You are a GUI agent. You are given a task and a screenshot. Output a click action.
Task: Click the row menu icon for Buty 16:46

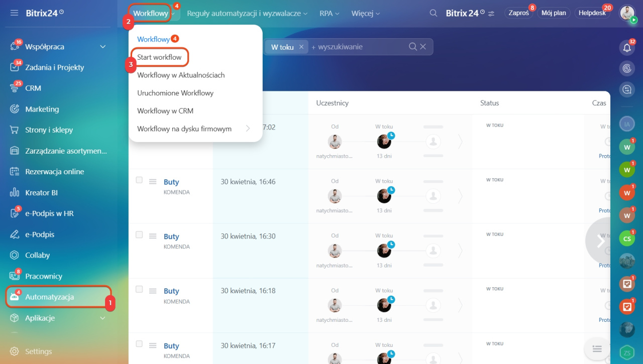[x=153, y=182]
